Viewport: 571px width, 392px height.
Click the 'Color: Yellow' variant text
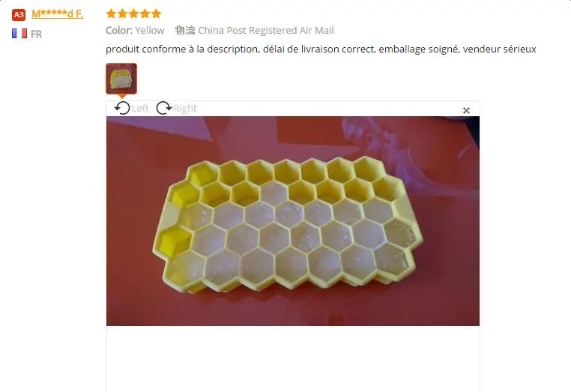click(135, 30)
